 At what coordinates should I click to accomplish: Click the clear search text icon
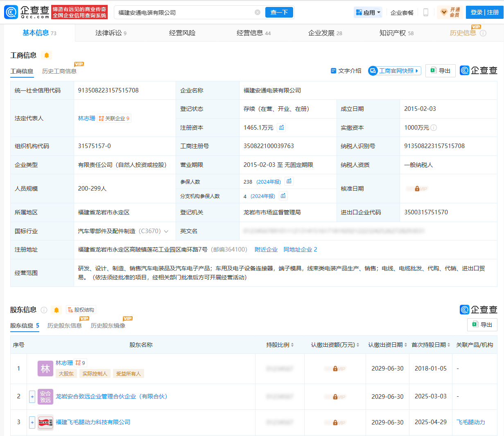tap(258, 12)
